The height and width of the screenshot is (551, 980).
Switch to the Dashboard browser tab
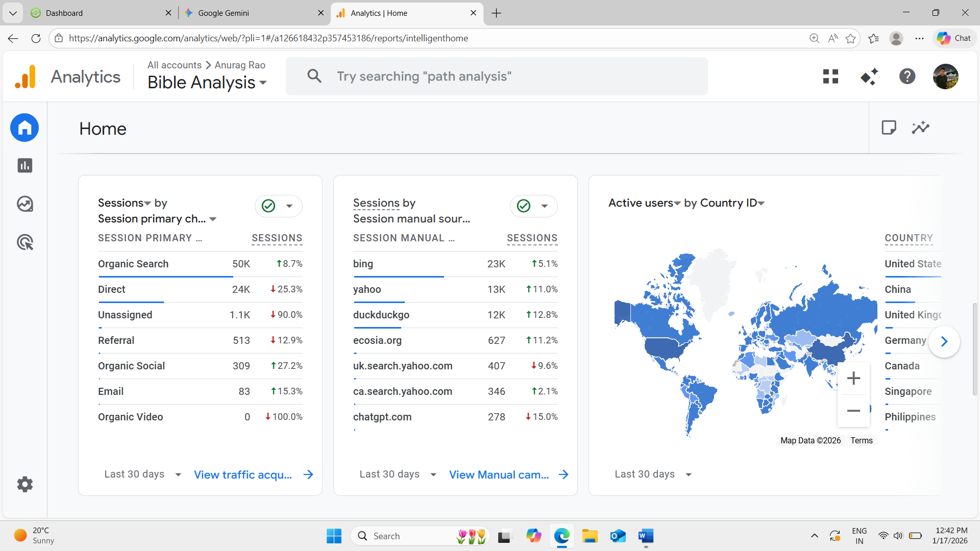pyautogui.click(x=97, y=13)
